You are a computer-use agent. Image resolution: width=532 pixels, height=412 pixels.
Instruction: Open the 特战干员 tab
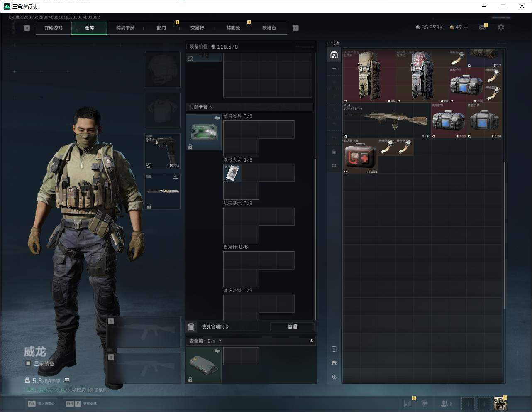coord(125,28)
